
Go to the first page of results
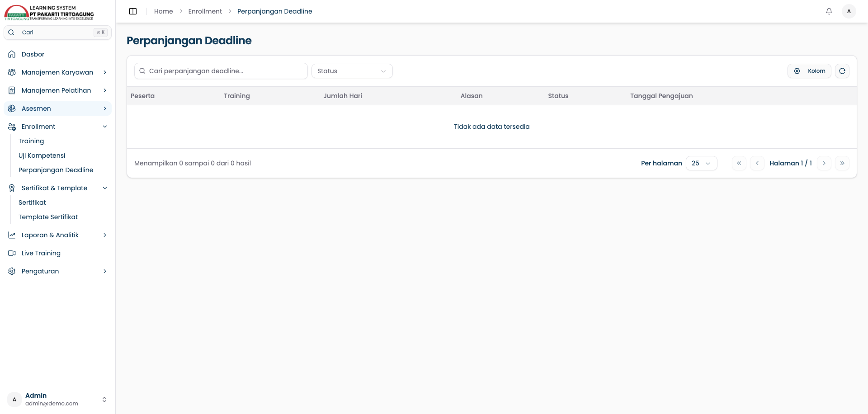739,163
